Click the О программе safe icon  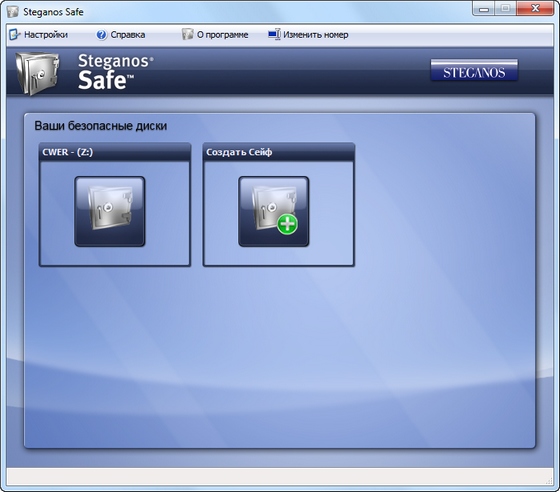[187, 34]
